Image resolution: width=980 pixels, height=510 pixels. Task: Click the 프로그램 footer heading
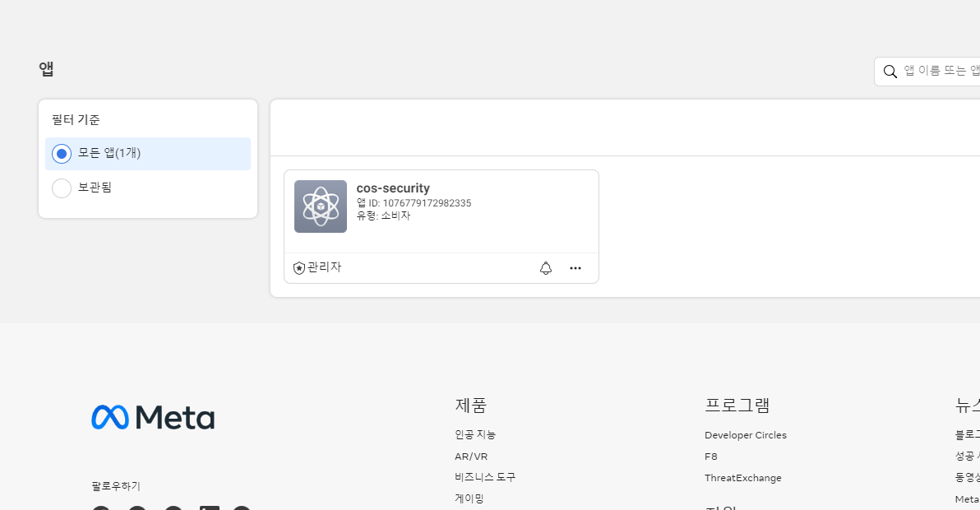click(737, 405)
